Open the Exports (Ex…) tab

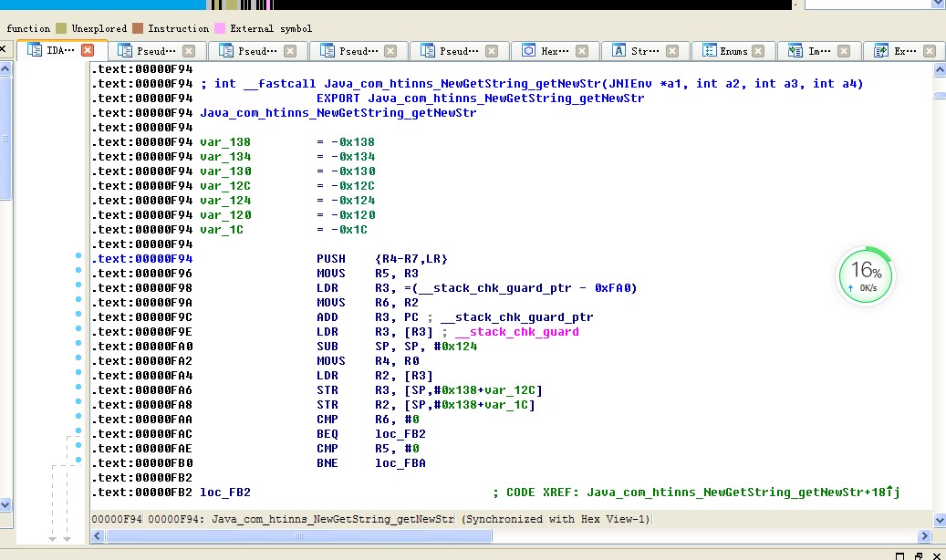click(905, 51)
